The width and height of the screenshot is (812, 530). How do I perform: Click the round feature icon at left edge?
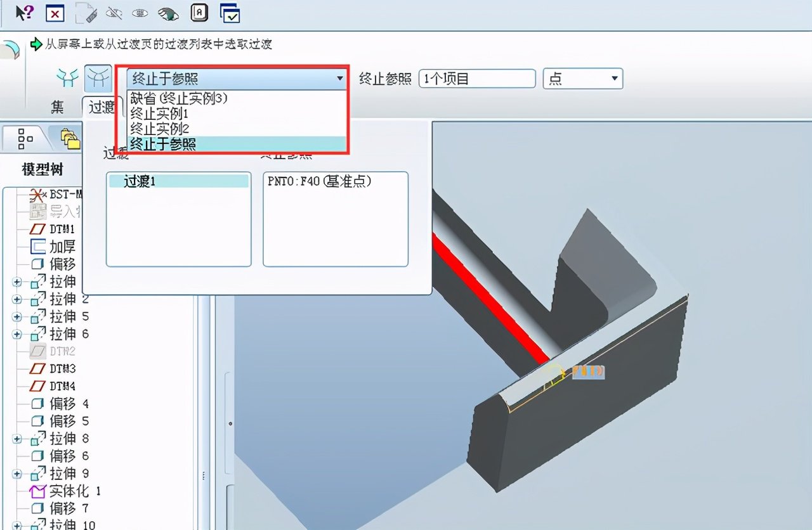point(9,49)
